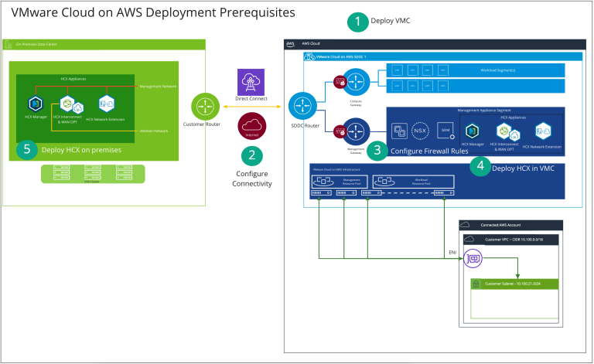Screen dimensions: 594x364
Task: Select the firewall icon on Management Gateway
Action: tap(340, 131)
